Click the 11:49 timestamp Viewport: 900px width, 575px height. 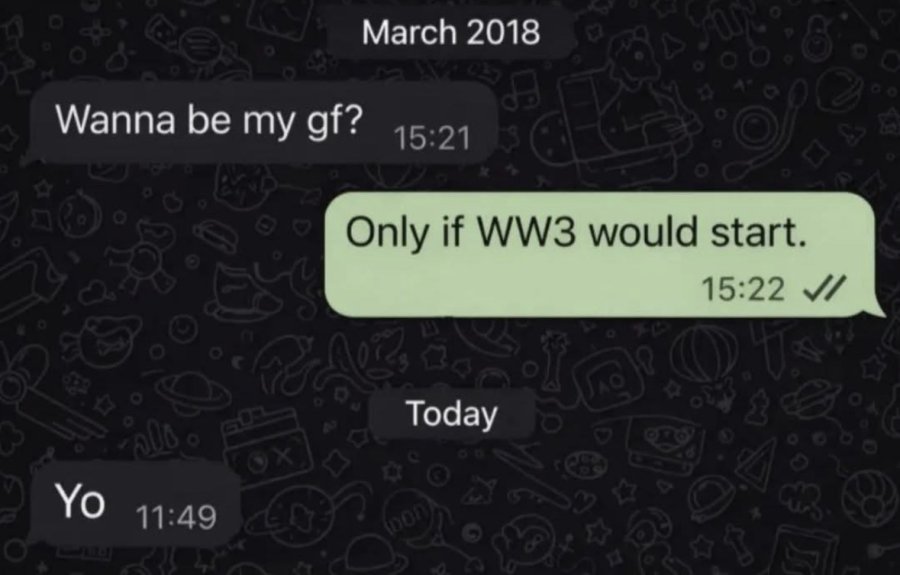(x=176, y=517)
